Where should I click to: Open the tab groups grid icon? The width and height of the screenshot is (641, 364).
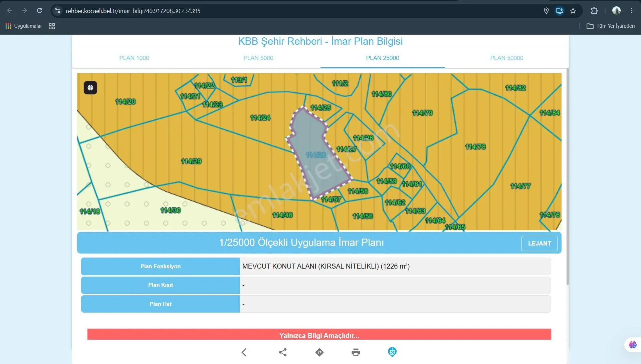tap(52, 26)
